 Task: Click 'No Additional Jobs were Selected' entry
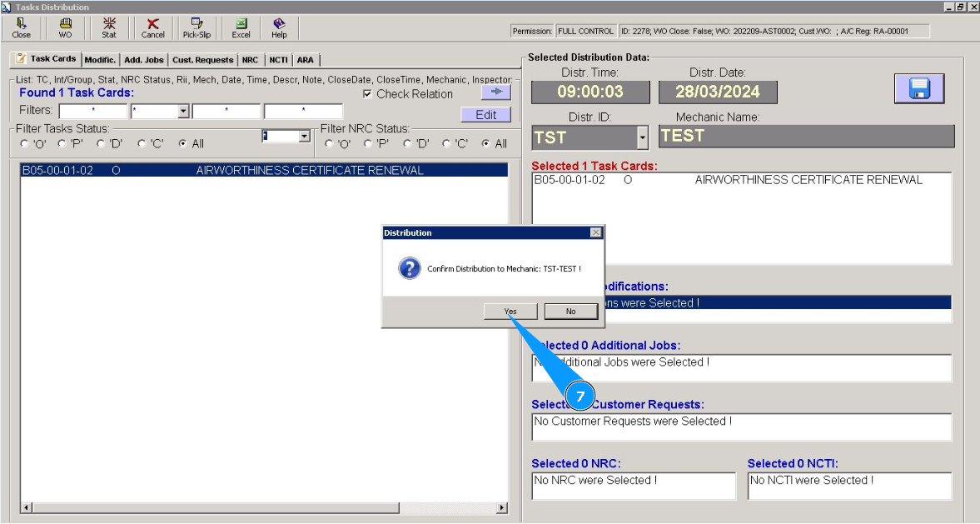pyautogui.click(x=741, y=362)
